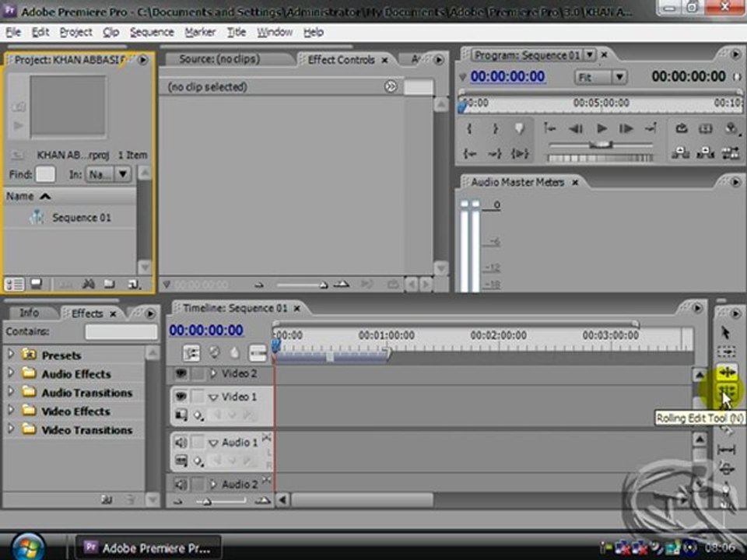The width and height of the screenshot is (747, 560).
Task: Toggle Safe Margins in Program monitor
Action: coord(706,128)
